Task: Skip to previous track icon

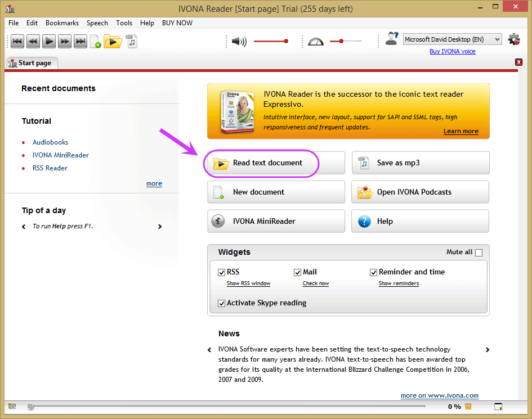Action: coord(17,42)
